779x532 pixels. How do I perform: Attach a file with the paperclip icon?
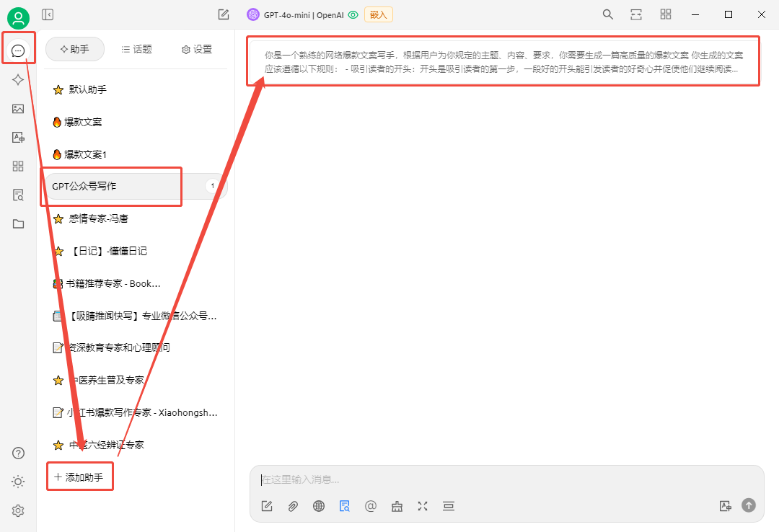point(293,506)
